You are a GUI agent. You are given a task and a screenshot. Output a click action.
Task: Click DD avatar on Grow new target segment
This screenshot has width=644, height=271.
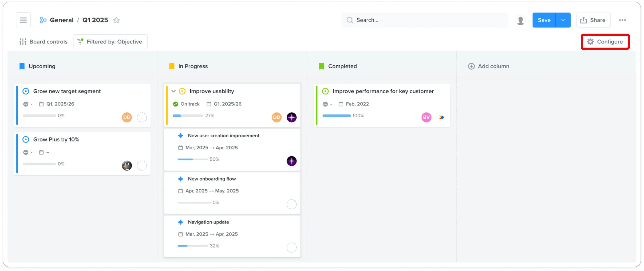coord(127,117)
